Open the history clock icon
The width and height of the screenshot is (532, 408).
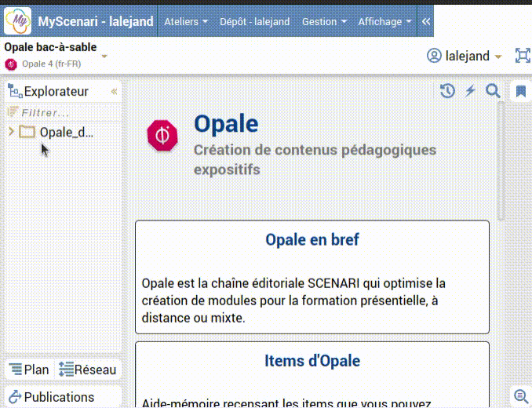click(x=447, y=90)
